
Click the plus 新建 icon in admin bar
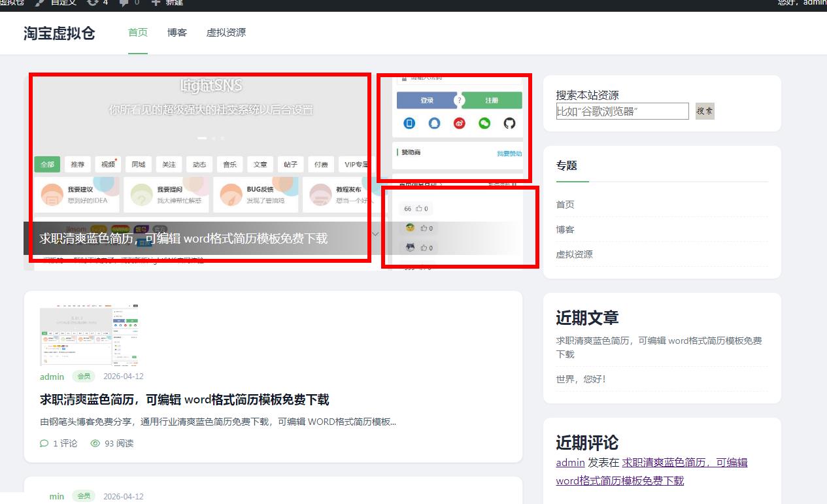(156, 3)
